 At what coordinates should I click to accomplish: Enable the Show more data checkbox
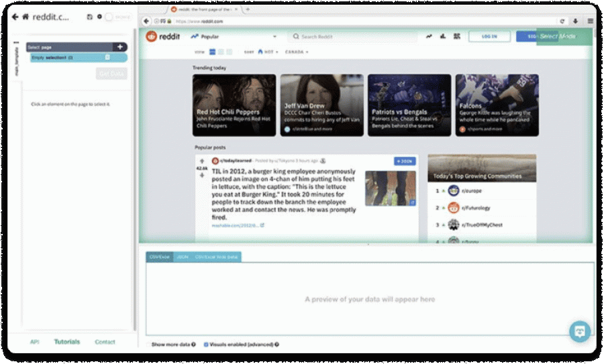click(x=148, y=345)
